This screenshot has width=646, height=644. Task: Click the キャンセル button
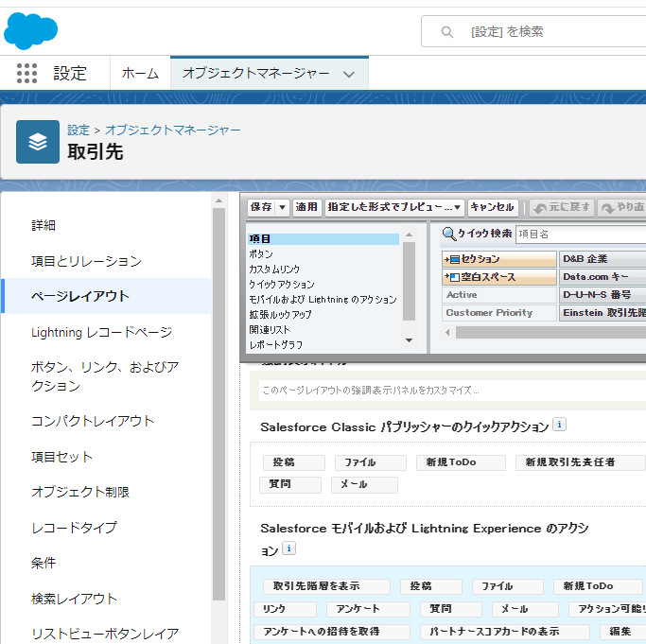pos(492,207)
